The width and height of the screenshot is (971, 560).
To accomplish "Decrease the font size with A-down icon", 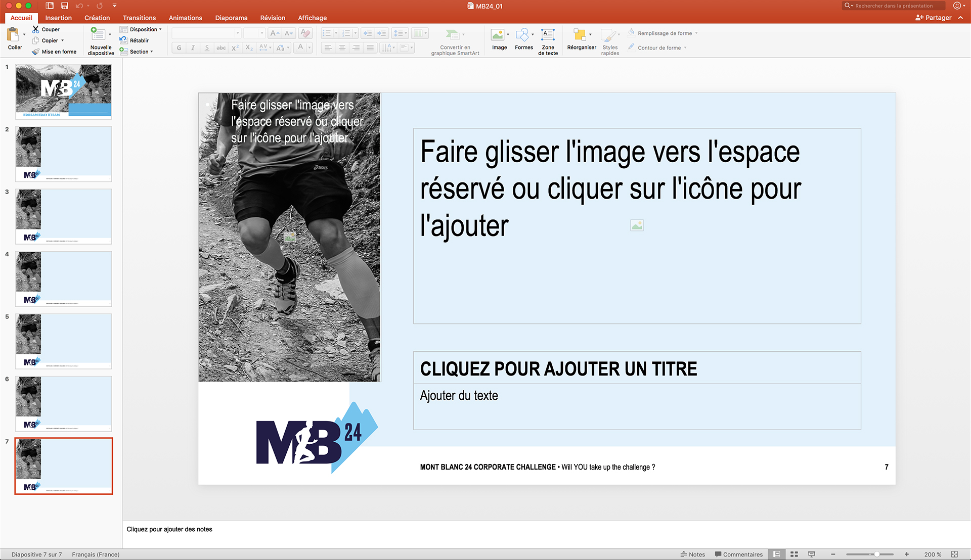I will click(288, 33).
